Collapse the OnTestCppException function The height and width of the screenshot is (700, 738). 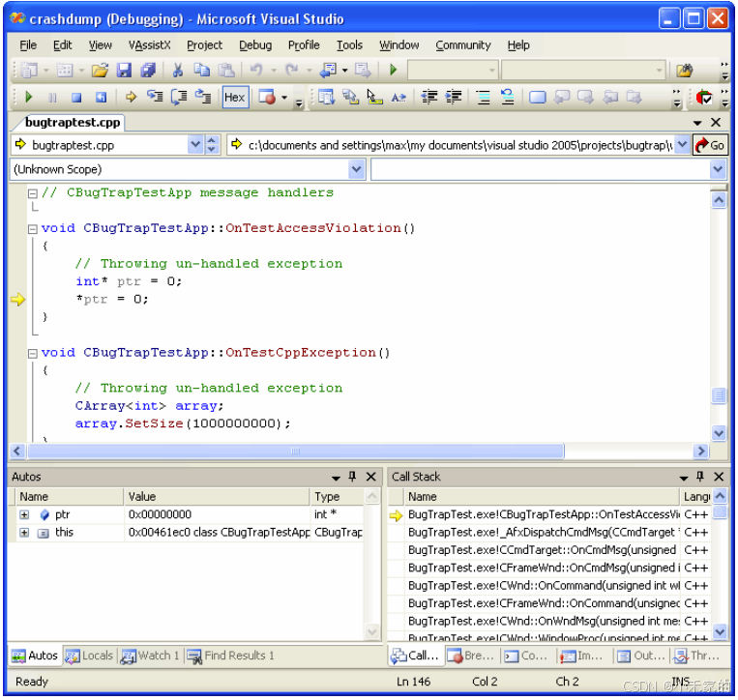coord(33,354)
